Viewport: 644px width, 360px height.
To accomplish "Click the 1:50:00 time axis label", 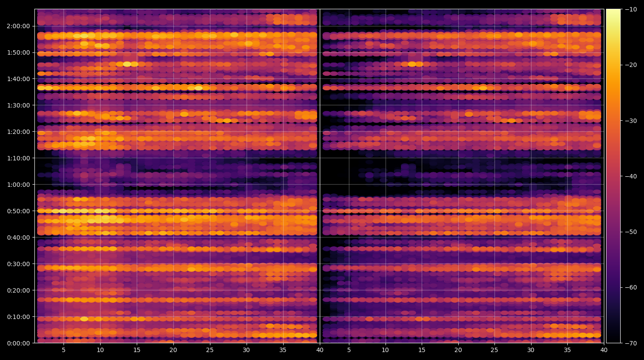I will click(18, 52).
